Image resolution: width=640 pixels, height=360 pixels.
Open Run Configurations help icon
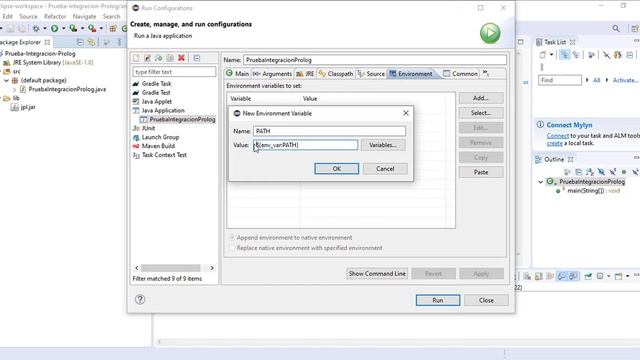[x=140, y=300]
